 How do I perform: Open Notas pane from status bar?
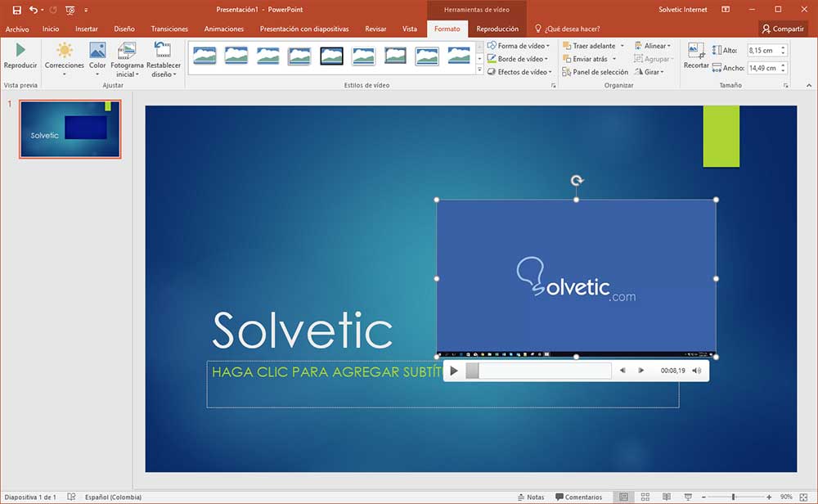[531, 497]
